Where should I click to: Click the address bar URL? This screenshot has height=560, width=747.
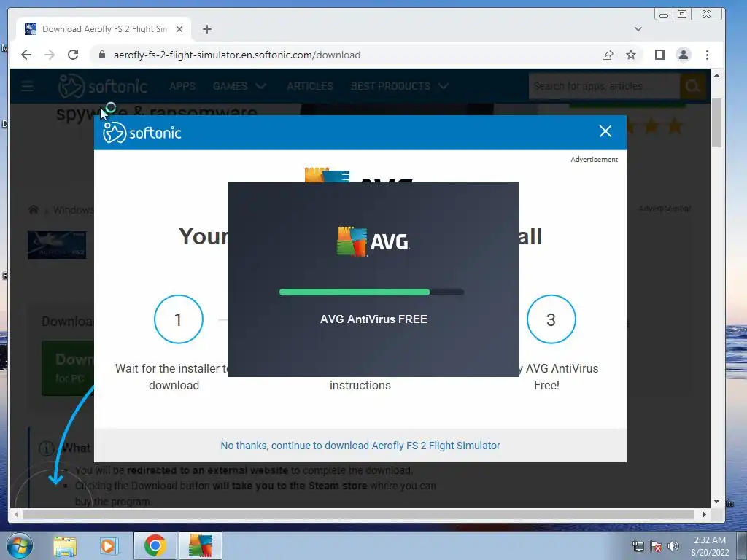[x=237, y=55]
